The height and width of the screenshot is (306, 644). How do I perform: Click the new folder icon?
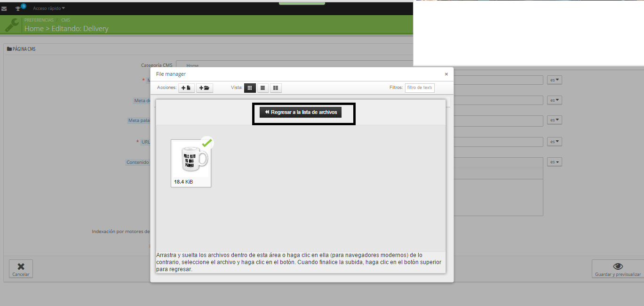pyautogui.click(x=204, y=88)
